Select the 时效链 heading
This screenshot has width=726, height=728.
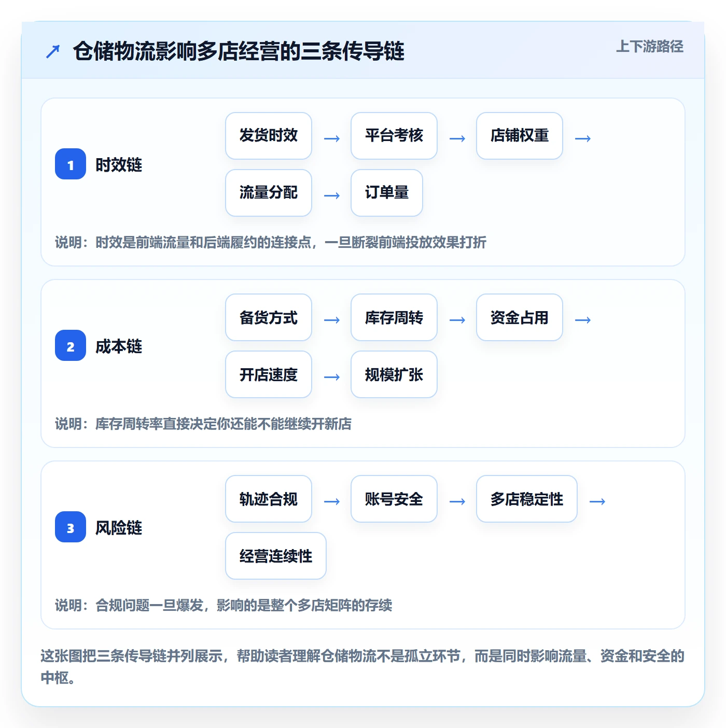[x=119, y=165]
